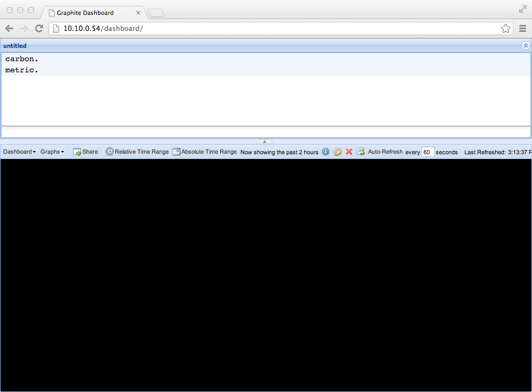Click the clock icon beside Relative Time Range
The width and height of the screenshot is (532, 392).
(x=110, y=152)
